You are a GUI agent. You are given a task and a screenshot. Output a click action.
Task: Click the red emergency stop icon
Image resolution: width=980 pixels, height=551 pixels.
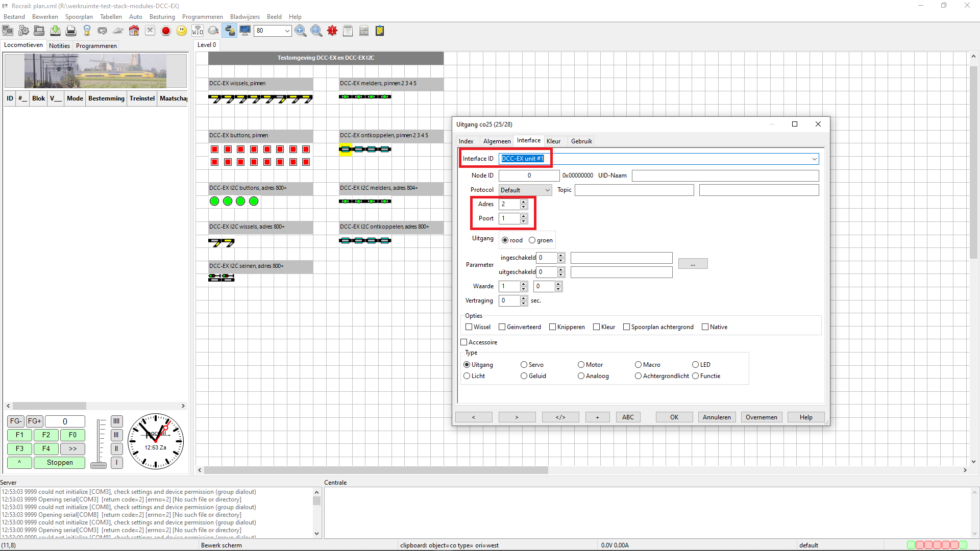(x=166, y=31)
